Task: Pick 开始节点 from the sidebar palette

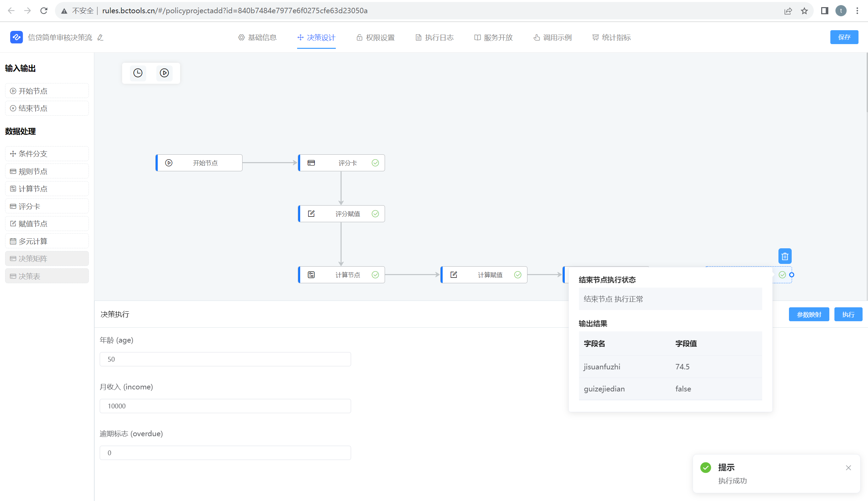Action: [47, 91]
